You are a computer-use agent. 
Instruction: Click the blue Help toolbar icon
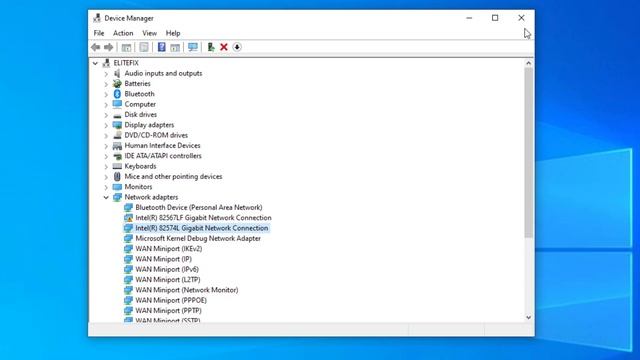[x=162, y=47]
